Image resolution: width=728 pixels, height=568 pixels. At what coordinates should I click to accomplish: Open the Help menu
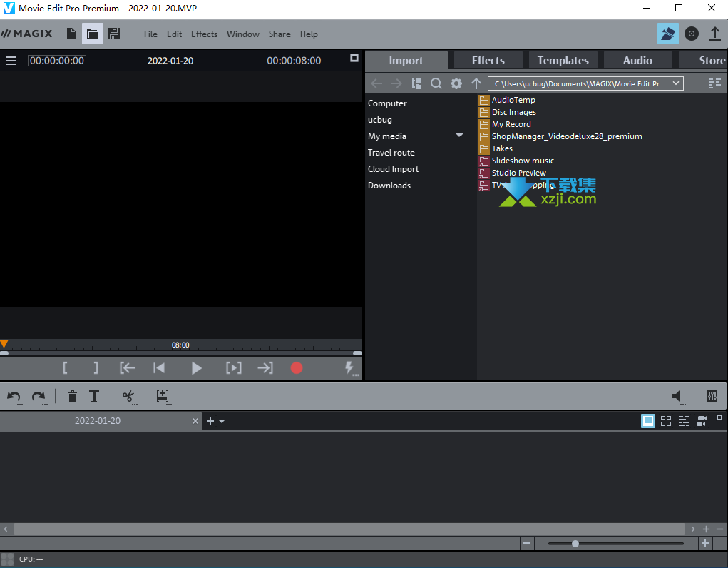[x=309, y=34]
